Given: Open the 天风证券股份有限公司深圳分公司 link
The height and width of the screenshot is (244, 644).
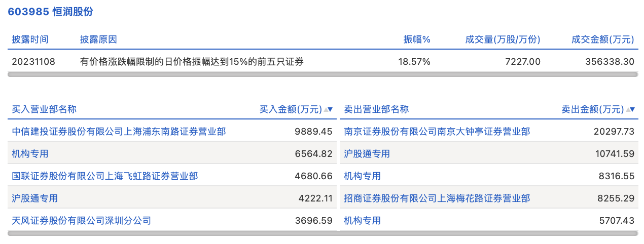Looking at the screenshot, I should tap(81, 221).
